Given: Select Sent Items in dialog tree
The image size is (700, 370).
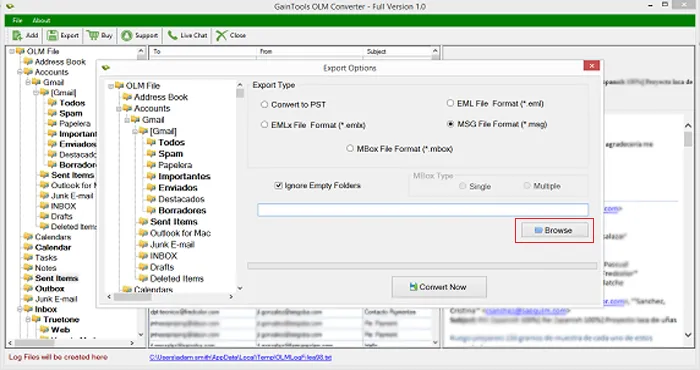Looking at the screenshot, I should click(x=173, y=222).
